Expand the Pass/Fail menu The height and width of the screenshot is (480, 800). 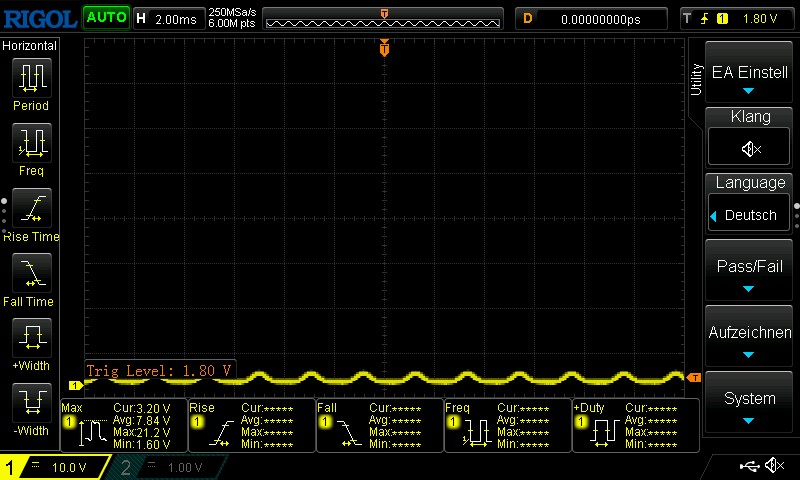pyautogui.click(x=750, y=272)
